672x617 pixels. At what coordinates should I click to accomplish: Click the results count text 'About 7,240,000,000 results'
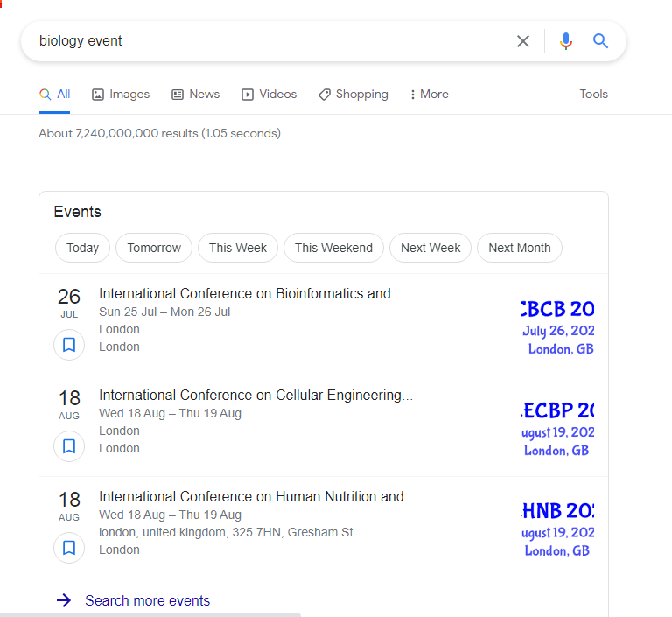click(119, 133)
